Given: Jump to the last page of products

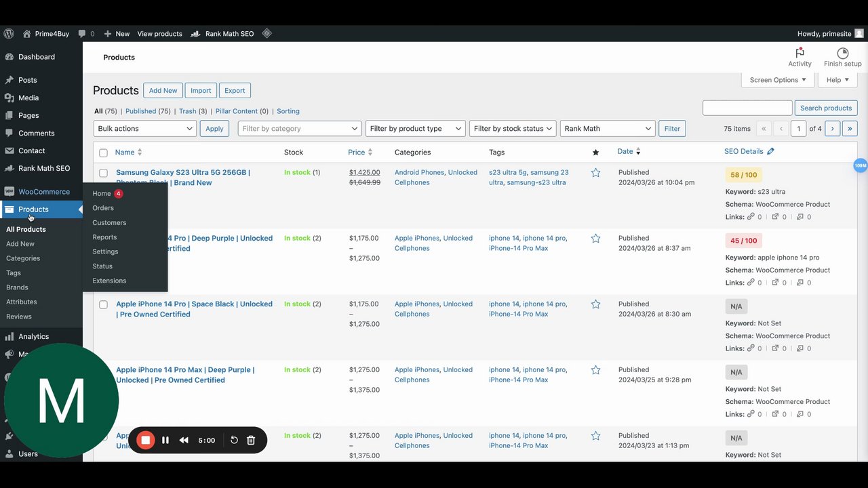Looking at the screenshot, I should click(850, 129).
